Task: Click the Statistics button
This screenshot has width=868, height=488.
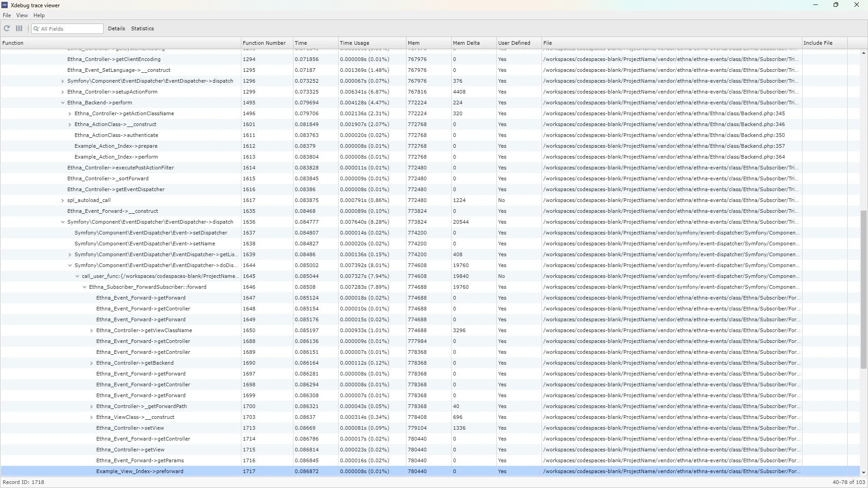Action: (142, 28)
